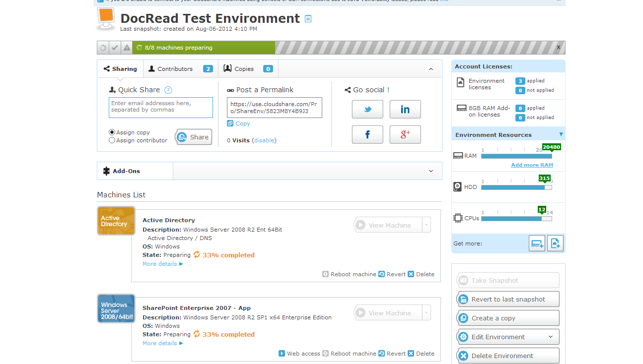The height and width of the screenshot is (364, 643).
Task: Click the add RAM icon under Get more
Action: (x=537, y=243)
